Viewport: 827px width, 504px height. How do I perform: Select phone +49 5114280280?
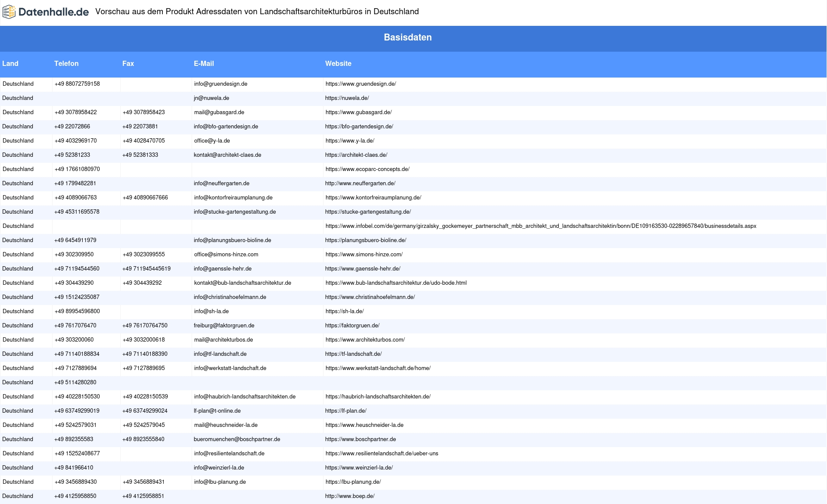pyautogui.click(x=75, y=383)
